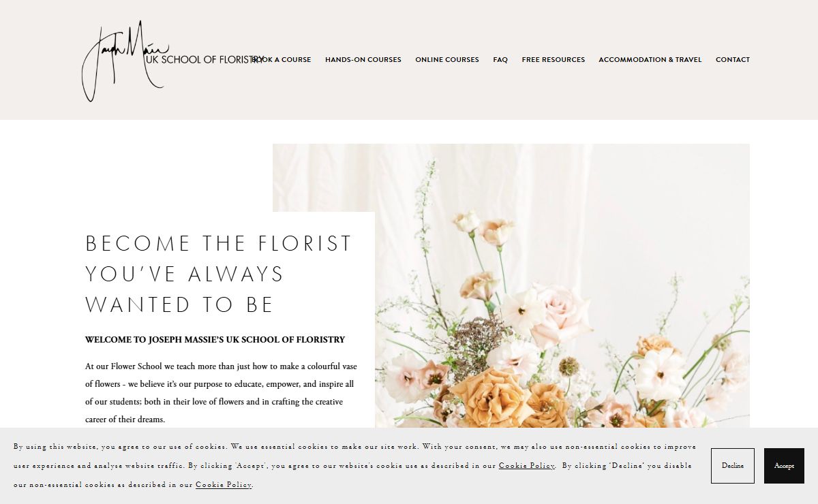Open the Cookie Policy link ending the notice
Image resolution: width=818 pixels, height=504 pixels.
(224, 485)
